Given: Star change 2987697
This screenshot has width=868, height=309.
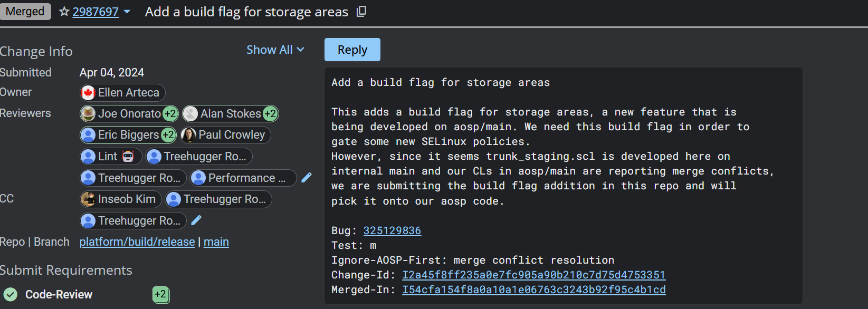Looking at the screenshot, I should pyautogui.click(x=64, y=12).
